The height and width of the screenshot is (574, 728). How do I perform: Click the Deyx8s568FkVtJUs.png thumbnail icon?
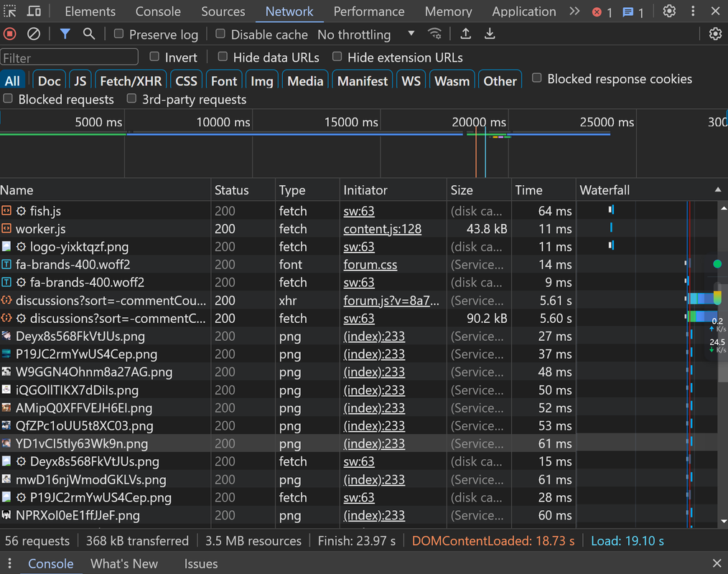pyautogui.click(x=6, y=336)
